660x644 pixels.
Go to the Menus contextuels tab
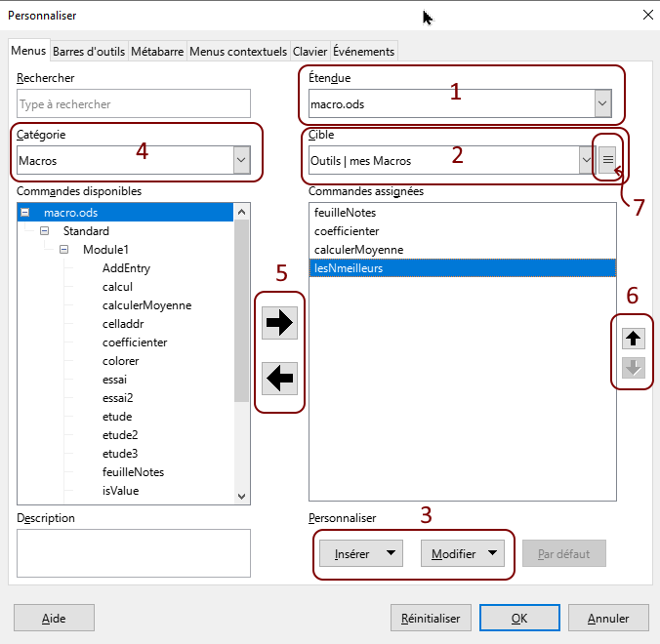pyautogui.click(x=237, y=51)
